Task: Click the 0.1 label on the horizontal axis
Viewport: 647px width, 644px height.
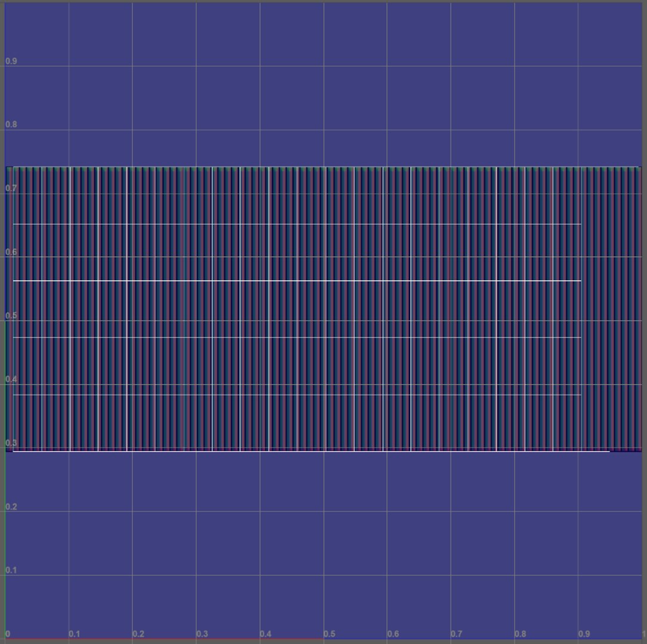Action: coord(75,634)
